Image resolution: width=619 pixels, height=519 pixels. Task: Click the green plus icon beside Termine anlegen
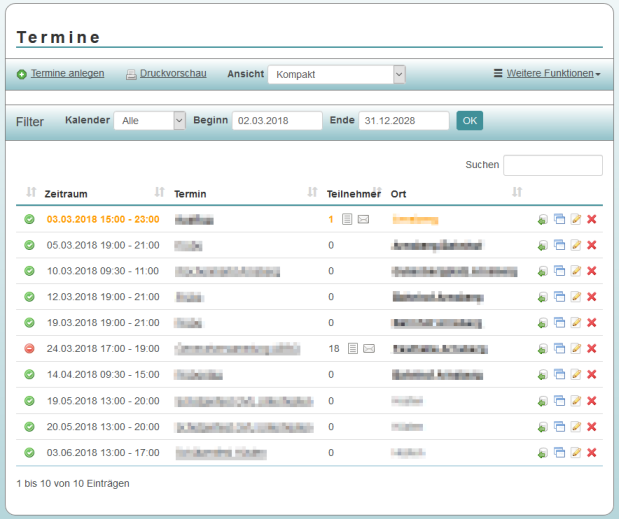22,74
